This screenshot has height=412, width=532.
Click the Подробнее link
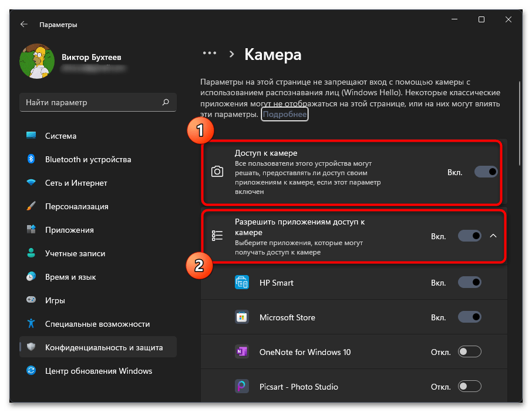pos(284,114)
